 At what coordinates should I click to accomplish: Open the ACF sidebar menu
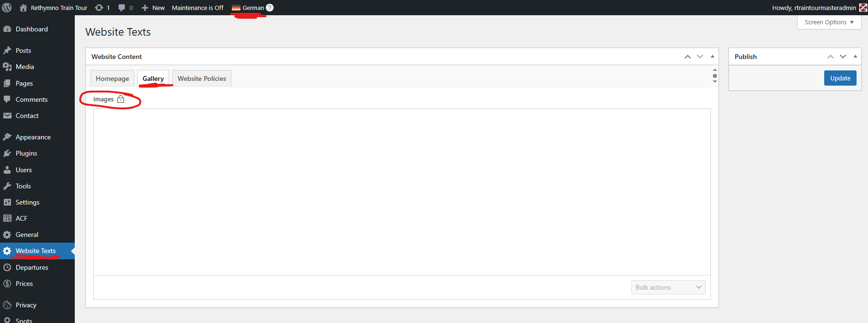coord(21,218)
